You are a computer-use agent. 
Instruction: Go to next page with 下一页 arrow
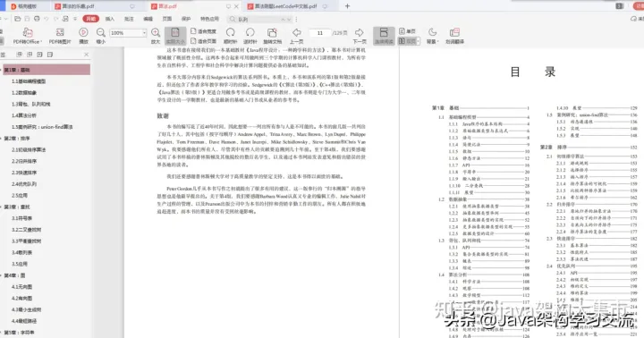coord(360,36)
